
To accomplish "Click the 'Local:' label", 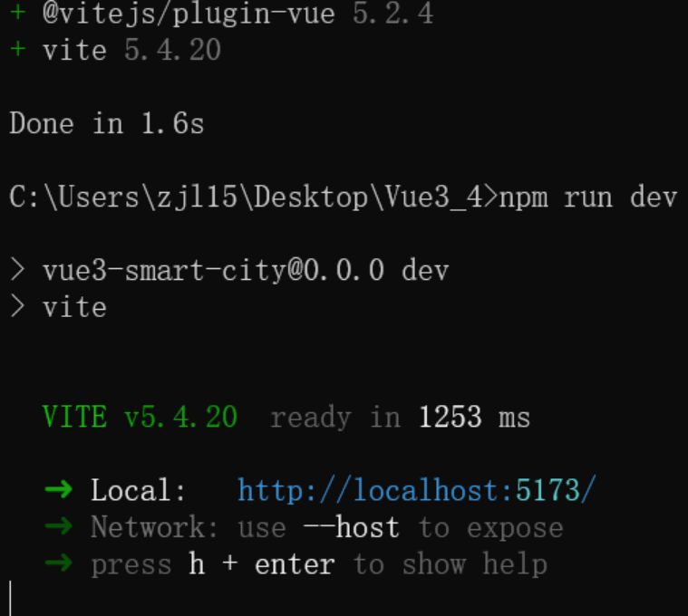I will tap(138, 490).
